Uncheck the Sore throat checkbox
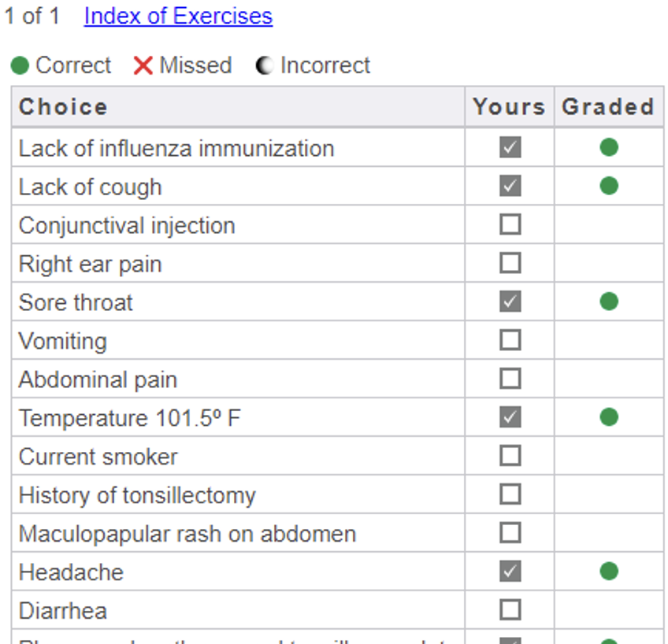The width and height of the screenshot is (668, 644). pos(510,302)
